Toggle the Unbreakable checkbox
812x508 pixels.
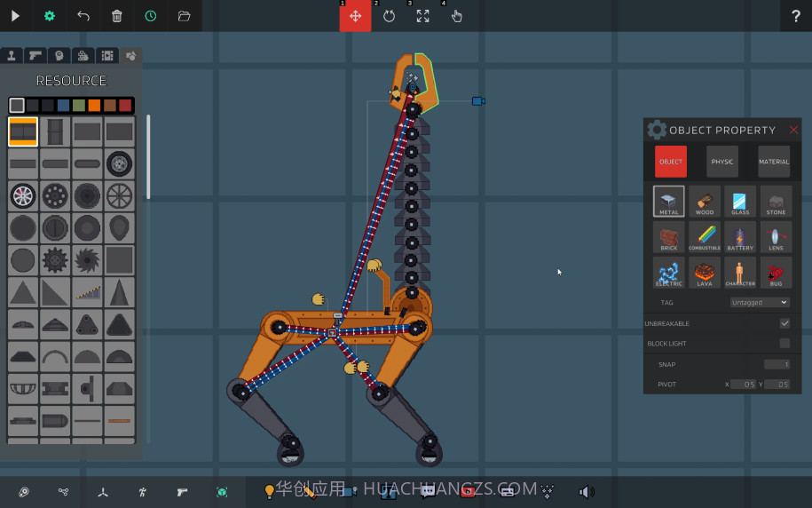(x=784, y=323)
